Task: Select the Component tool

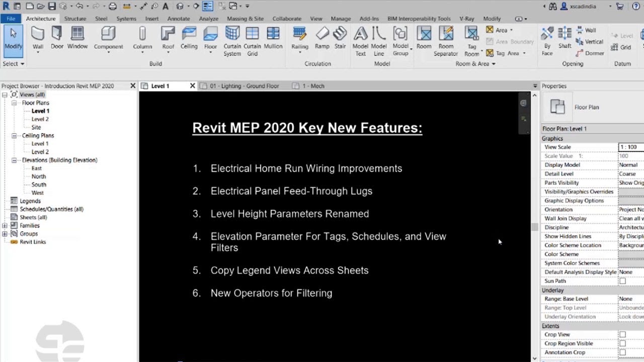Action: coord(108,39)
